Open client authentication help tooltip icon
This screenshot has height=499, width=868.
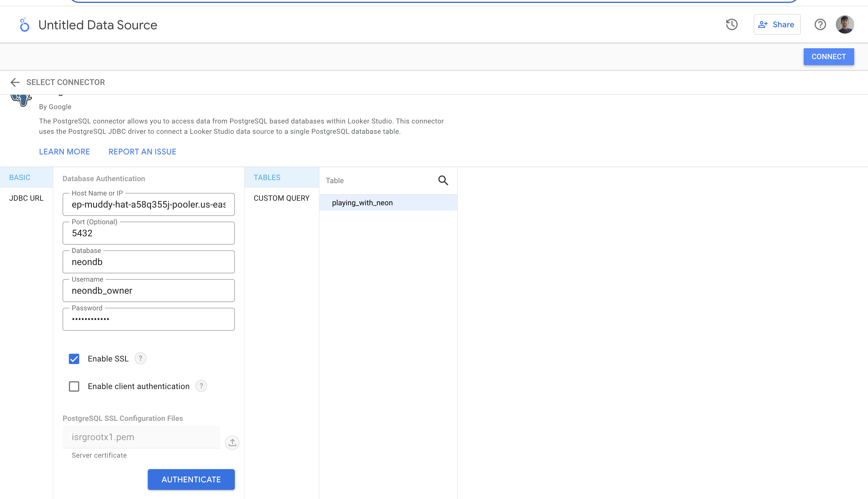point(201,386)
